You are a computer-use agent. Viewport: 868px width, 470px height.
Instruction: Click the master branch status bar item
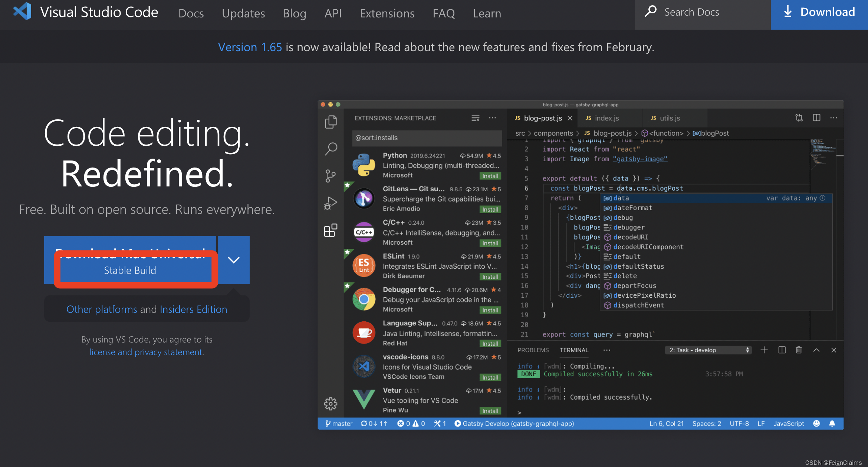coord(339,423)
